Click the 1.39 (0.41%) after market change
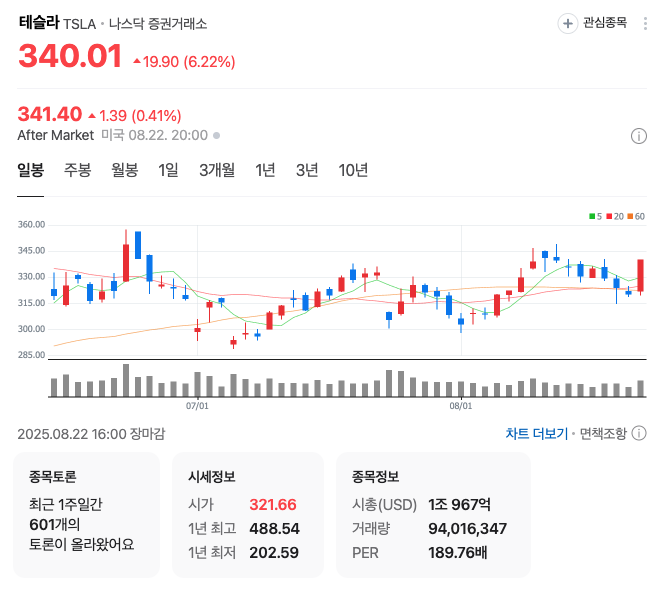The height and width of the screenshot is (592, 660). coord(135,115)
